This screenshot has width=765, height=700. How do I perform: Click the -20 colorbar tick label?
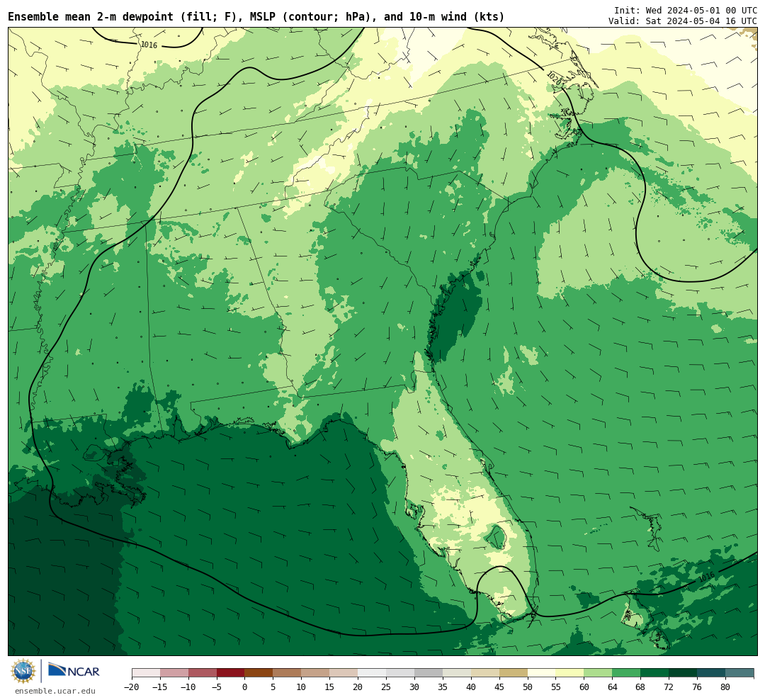132,687
